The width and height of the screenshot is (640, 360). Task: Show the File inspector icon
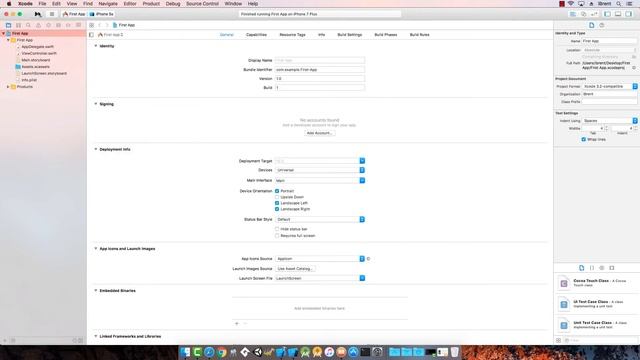tap(591, 25)
